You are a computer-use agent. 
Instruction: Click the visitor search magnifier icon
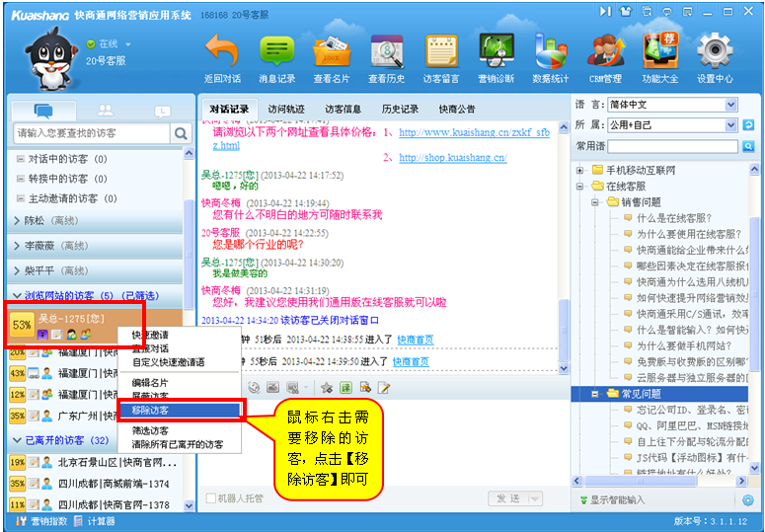[181, 133]
